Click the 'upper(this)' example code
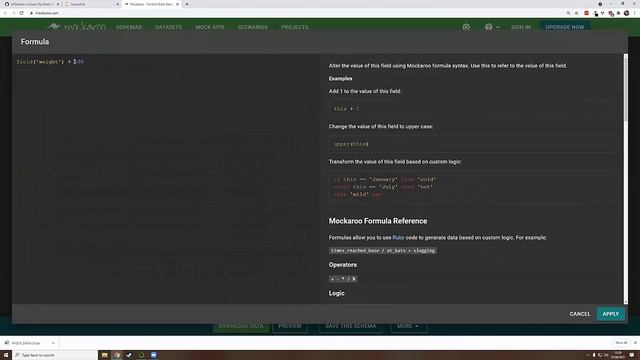The height and width of the screenshot is (360, 640). (473, 144)
